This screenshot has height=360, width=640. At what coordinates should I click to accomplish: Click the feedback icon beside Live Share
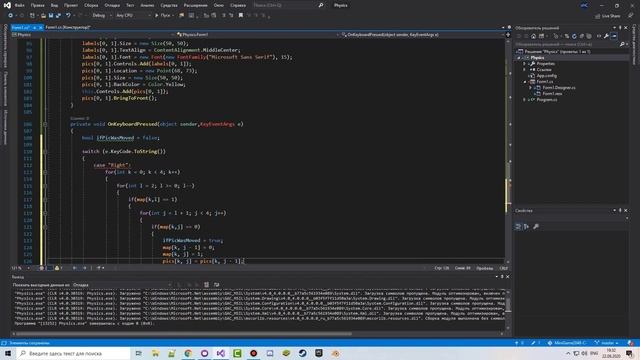tap(631, 16)
